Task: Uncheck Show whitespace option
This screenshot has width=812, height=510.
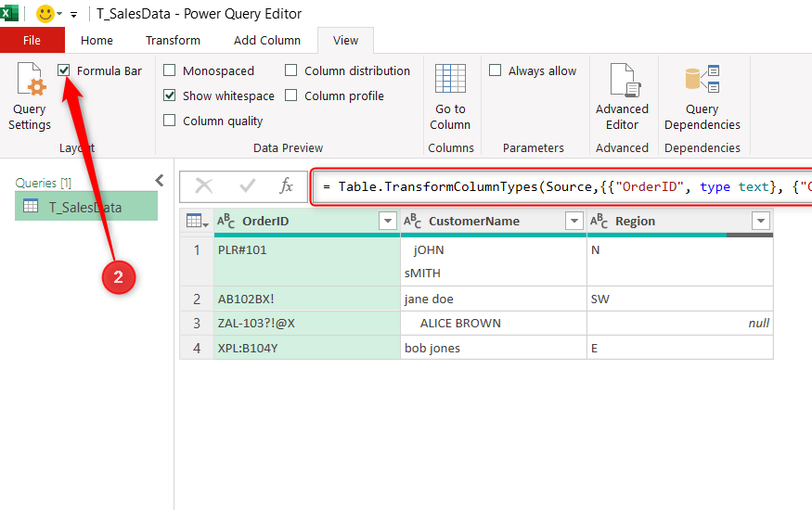Action: coord(169,96)
